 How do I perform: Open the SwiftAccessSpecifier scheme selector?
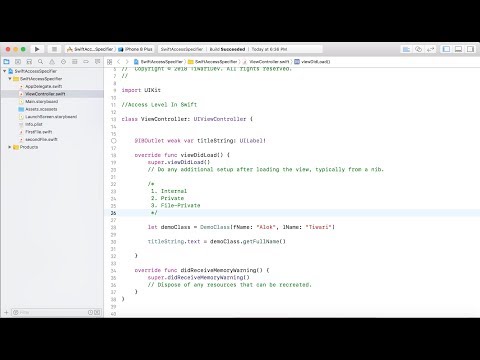90,49
